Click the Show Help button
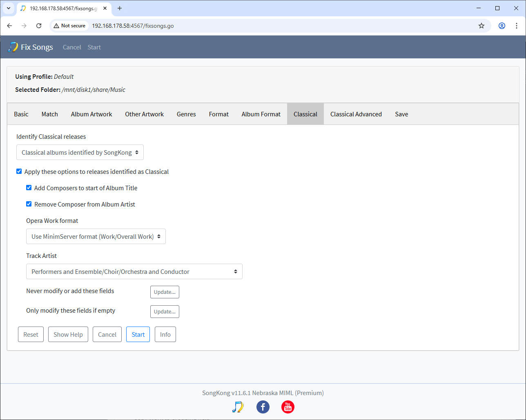This screenshot has width=526, height=420. [x=68, y=334]
